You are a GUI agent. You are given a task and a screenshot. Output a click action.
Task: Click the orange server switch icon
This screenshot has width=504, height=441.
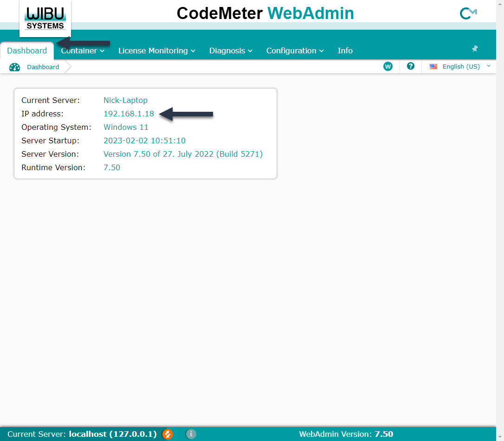tap(168, 434)
